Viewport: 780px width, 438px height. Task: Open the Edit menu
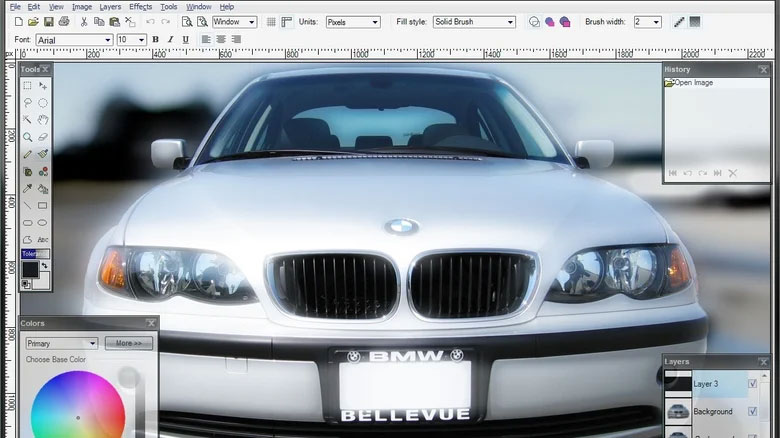[34, 7]
